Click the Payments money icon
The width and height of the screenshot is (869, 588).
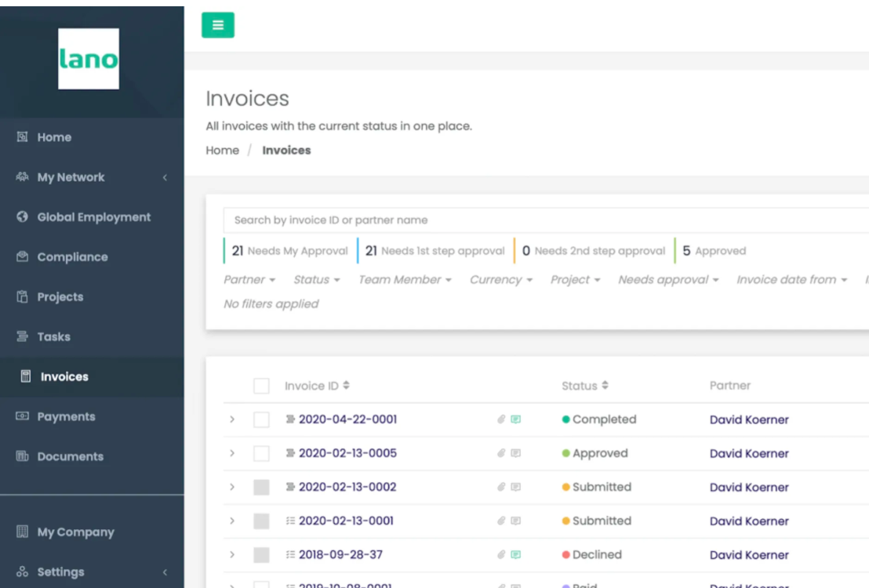[22, 416]
